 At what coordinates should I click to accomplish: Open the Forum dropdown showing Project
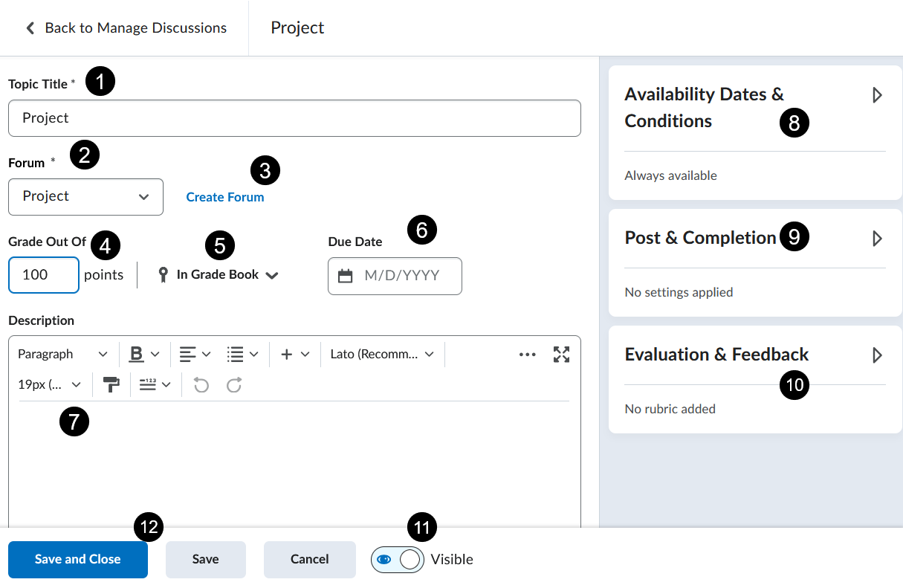pos(85,197)
